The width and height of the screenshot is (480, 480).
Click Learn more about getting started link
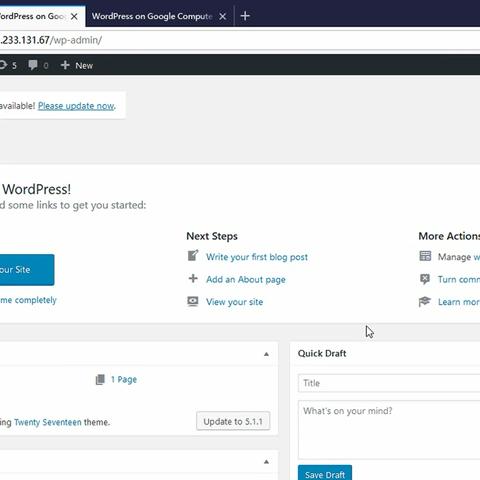(459, 302)
